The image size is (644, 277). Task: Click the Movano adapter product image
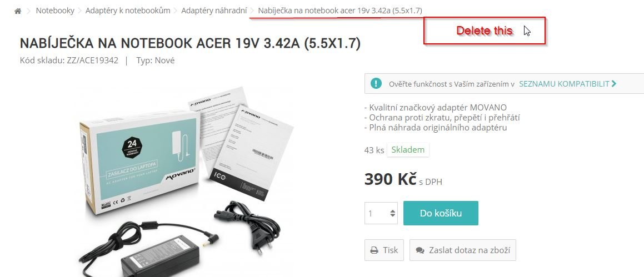pos(186,182)
